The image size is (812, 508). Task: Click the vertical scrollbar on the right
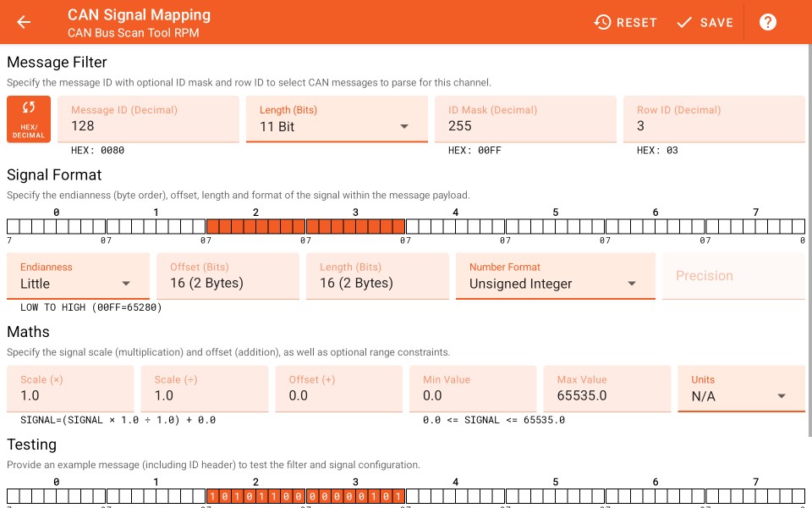(810, 241)
